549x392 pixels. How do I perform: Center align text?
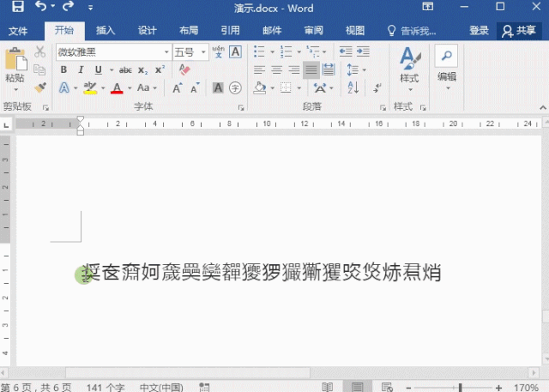pyautogui.click(x=276, y=70)
